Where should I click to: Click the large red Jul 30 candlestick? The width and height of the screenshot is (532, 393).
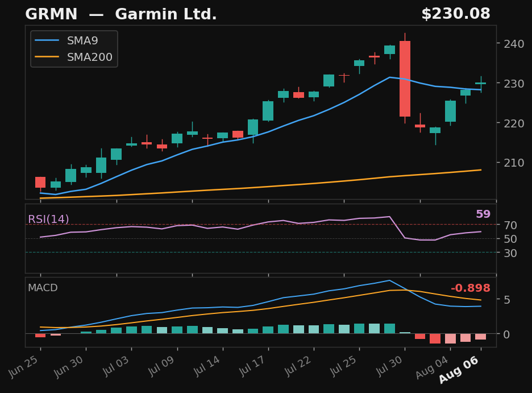click(x=405, y=78)
